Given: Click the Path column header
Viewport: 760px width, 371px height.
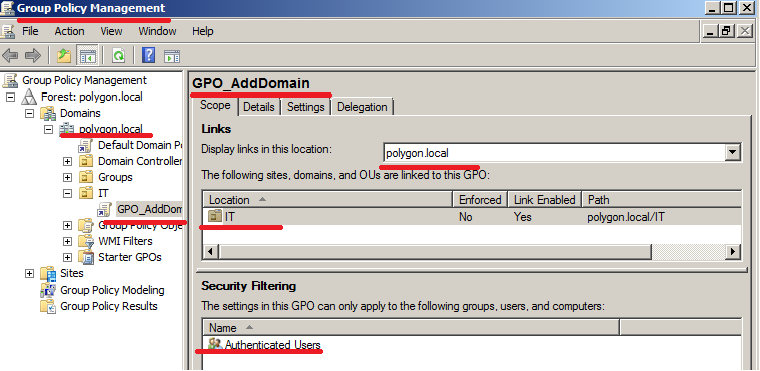Looking at the screenshot, I should click(x=661, y=200).
